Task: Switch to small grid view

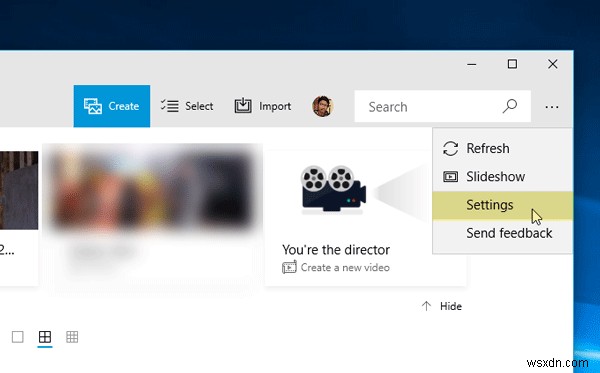Action: pyautogui.click(x=72, y=337)
